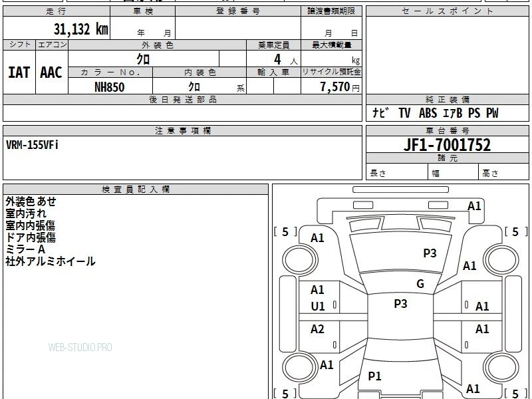Select the inspector note ドア内張傷
This screenshot has width=532, height=399.
pyautogui.click(x=30, y=237)
